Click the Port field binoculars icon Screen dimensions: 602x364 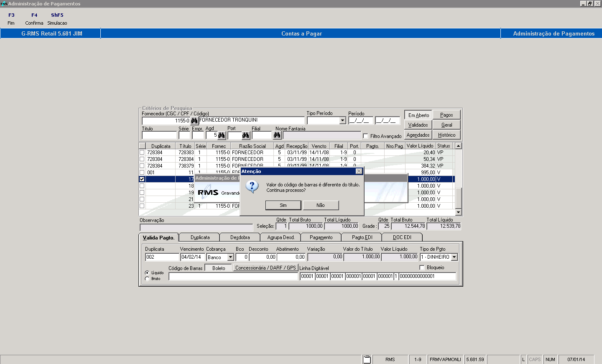tap(246, 135)
